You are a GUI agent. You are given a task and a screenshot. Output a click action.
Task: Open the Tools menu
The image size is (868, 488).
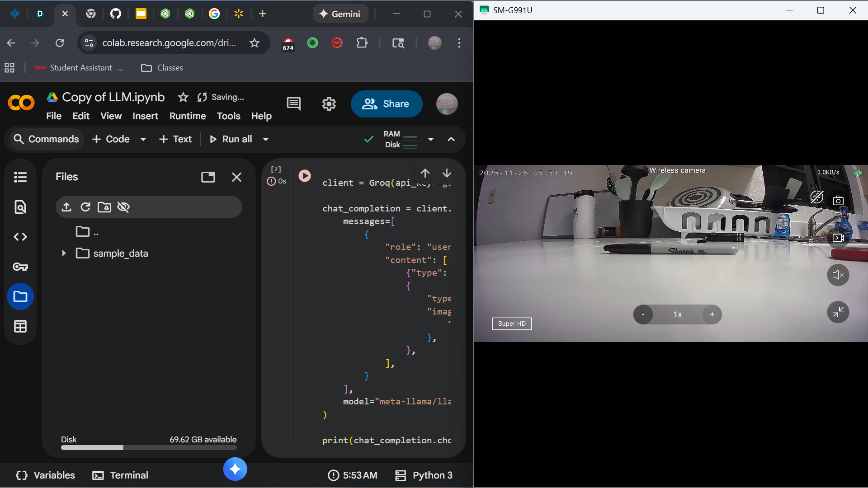click(228, 116)
